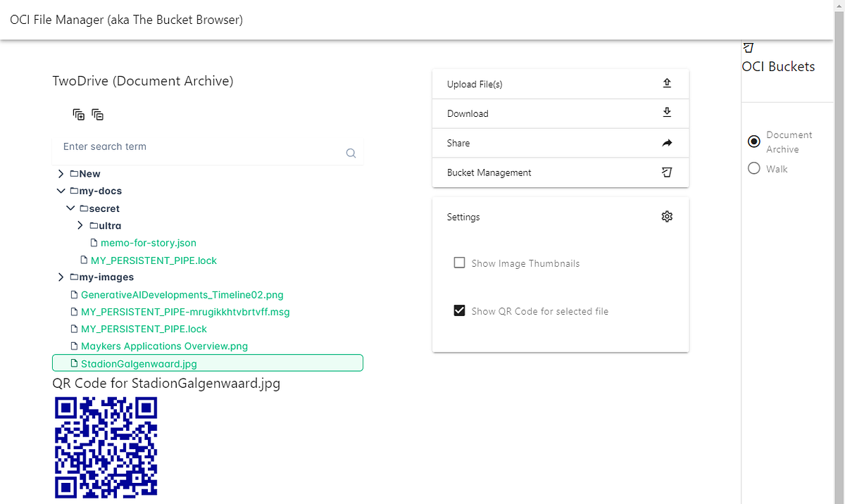Click the expand all folders icon
The image size is (845, 504).
coord(79,115)
